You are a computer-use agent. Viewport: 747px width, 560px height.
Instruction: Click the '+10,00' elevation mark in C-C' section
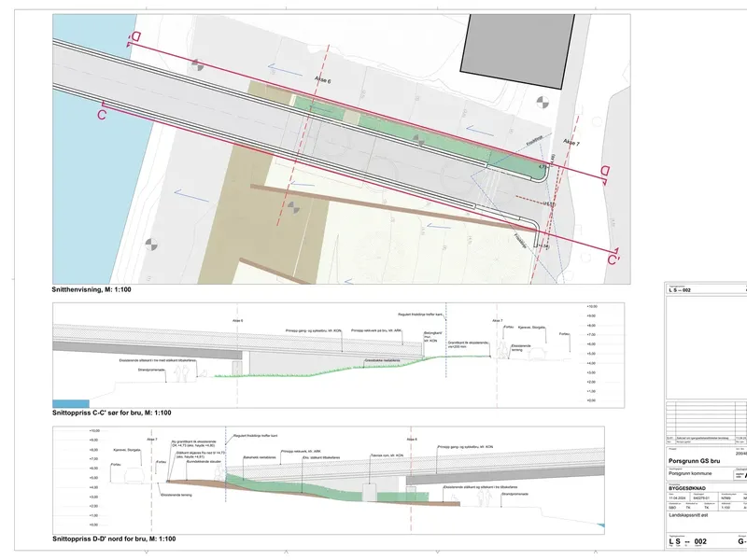pyautogui.click(x=592, y=307)
